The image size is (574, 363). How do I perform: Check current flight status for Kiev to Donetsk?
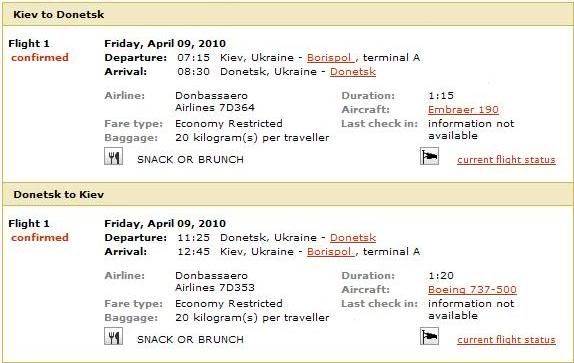coord(506,160)
